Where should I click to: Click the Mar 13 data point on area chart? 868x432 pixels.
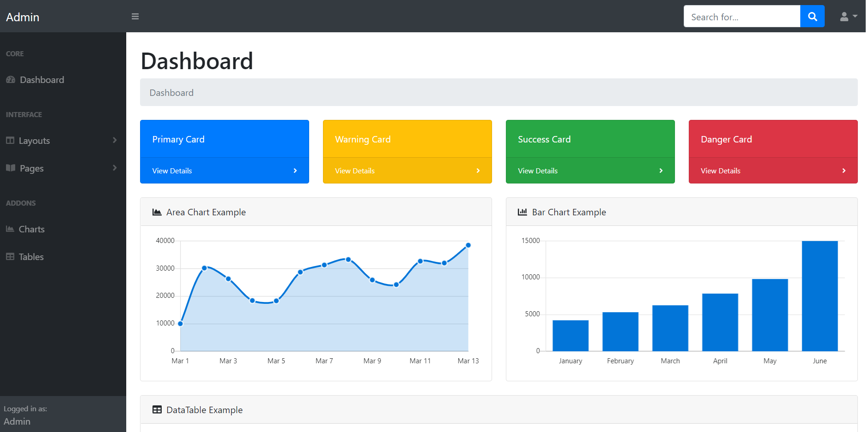click(468, 245)
